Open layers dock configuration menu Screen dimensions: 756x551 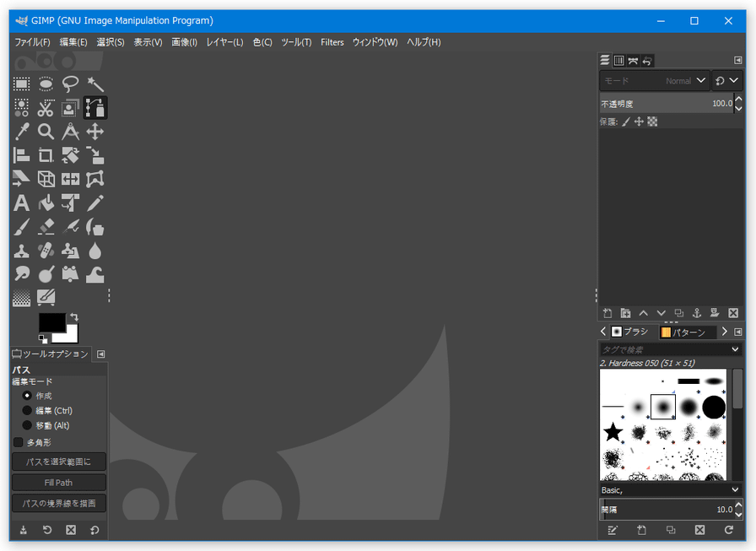(x=737, y=60)
